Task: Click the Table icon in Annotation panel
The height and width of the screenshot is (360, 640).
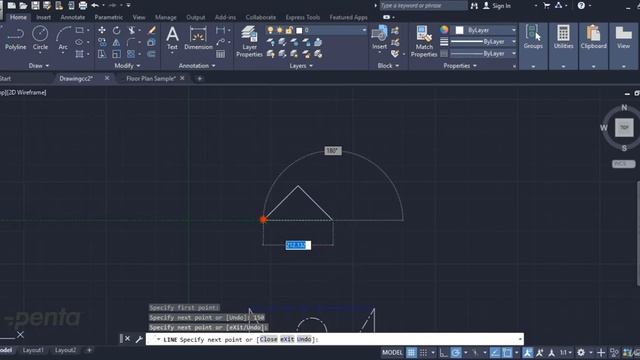Action: coord(220,54)
